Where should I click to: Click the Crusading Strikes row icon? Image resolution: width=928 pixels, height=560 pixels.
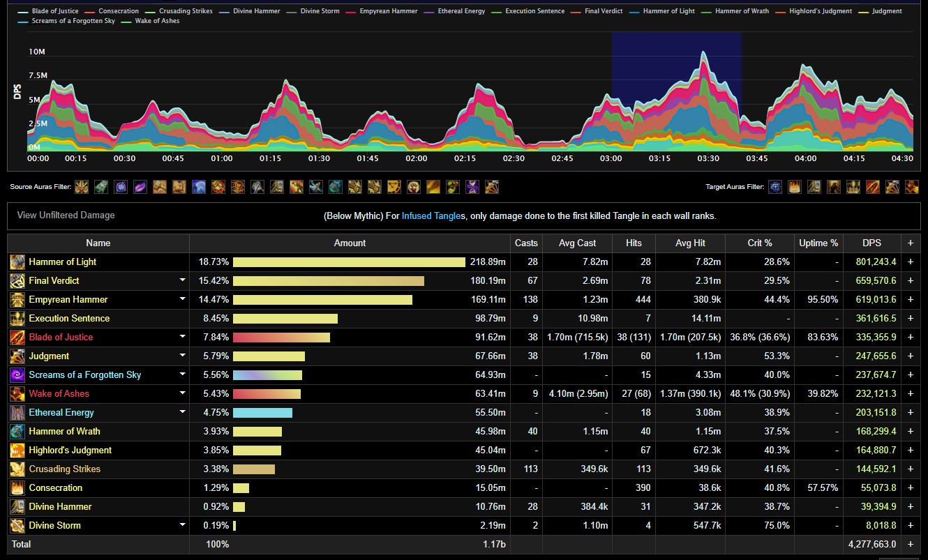[17, 469]
